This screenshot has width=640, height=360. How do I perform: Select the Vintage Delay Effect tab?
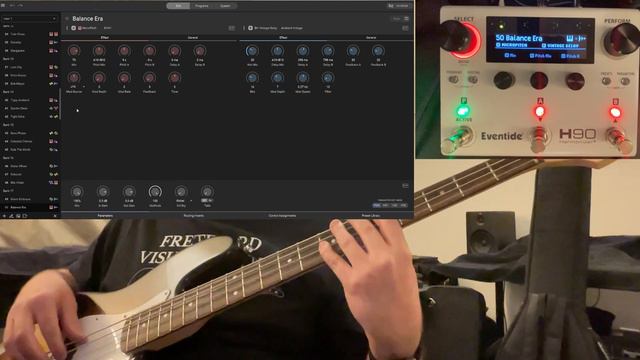pyautogui.click(x=283, y=38)
